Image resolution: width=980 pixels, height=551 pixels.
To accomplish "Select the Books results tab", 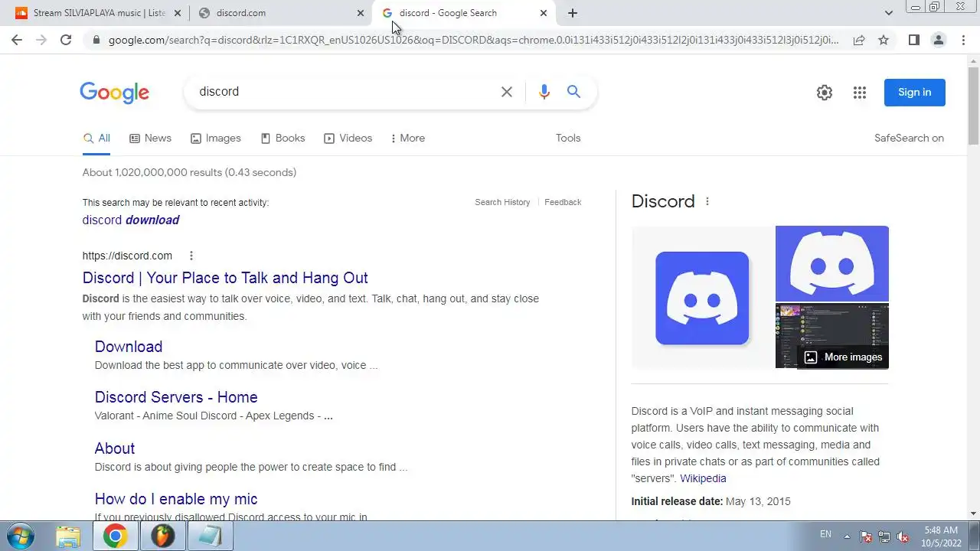I will coord(283,139).
